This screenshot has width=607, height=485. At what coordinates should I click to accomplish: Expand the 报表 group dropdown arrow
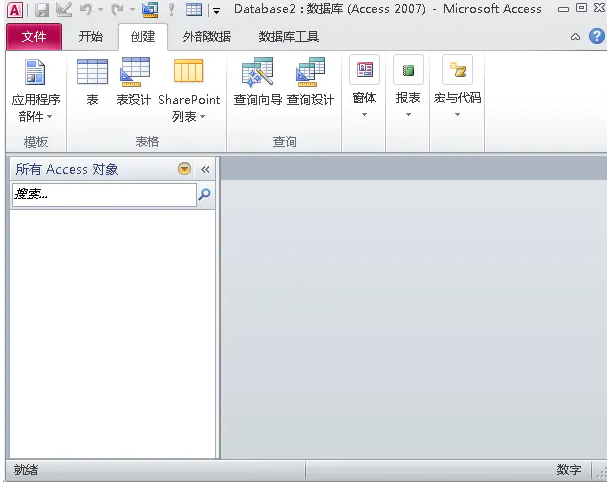tap(408, 114)
